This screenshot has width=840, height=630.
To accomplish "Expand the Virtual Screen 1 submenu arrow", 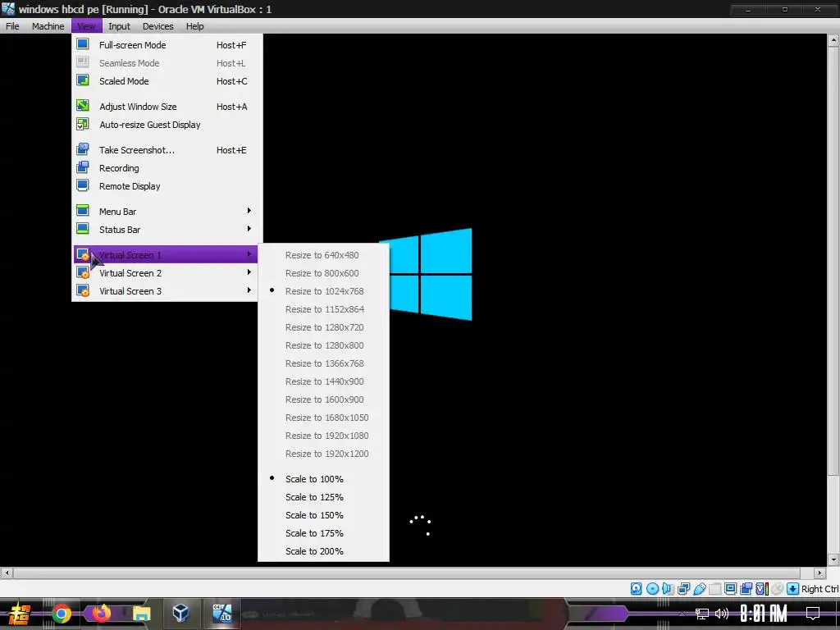I will click(249, 254).
